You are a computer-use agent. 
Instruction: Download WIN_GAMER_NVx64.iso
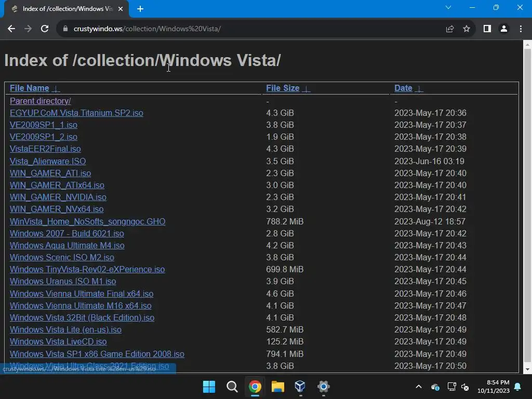(x=57, y=209)
